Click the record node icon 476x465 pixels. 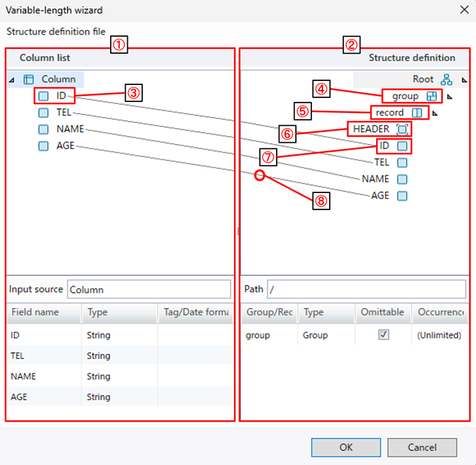coord(417,112)
